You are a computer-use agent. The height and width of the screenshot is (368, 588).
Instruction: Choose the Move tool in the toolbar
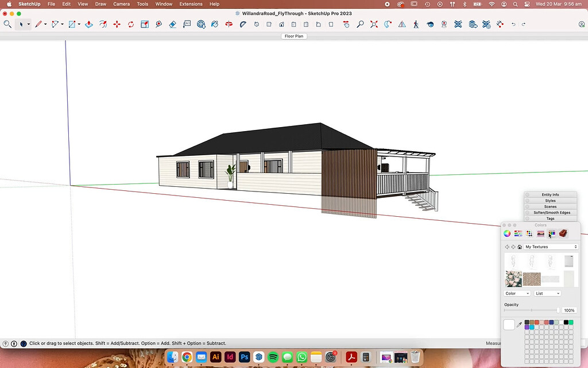pyautogui.click(x=117, y=24)
